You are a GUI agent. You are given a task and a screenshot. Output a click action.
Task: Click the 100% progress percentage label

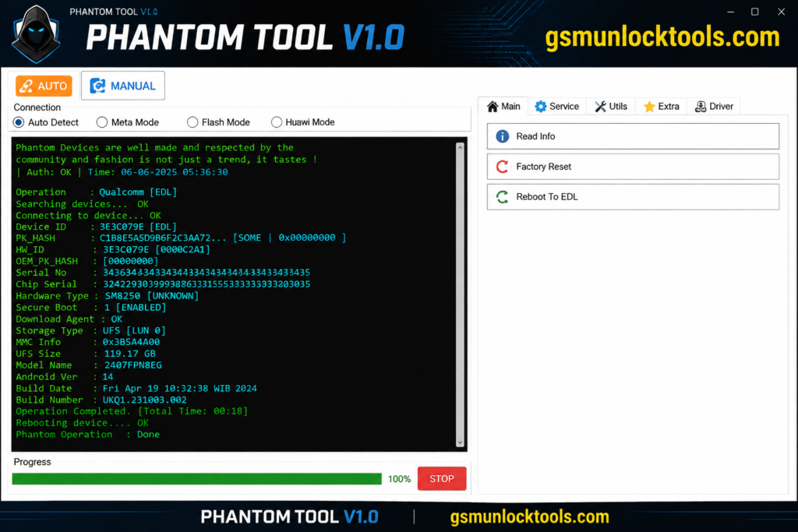click(x=400, y=479)
